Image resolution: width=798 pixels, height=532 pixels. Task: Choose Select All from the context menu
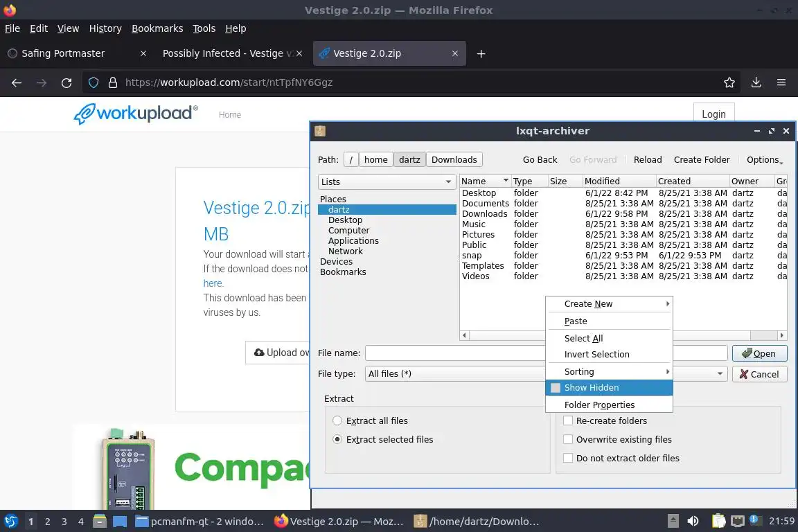[609, 338]
